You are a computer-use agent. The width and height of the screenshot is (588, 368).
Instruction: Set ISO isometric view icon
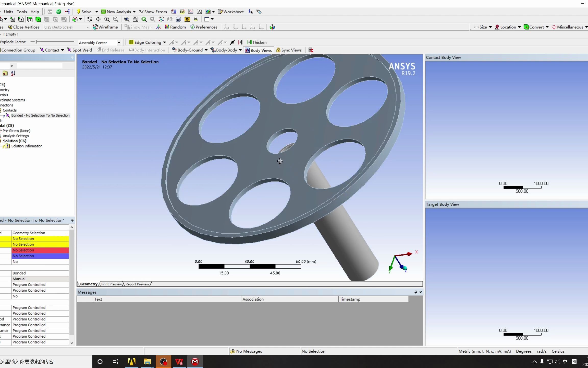point(161,19)
